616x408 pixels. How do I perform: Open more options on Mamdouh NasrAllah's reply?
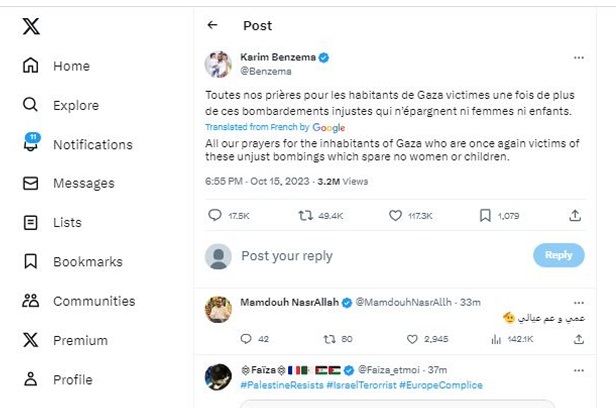coord(581,301)
